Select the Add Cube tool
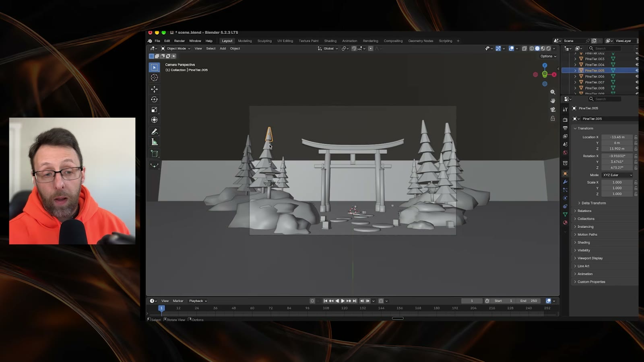 [154, 154]
